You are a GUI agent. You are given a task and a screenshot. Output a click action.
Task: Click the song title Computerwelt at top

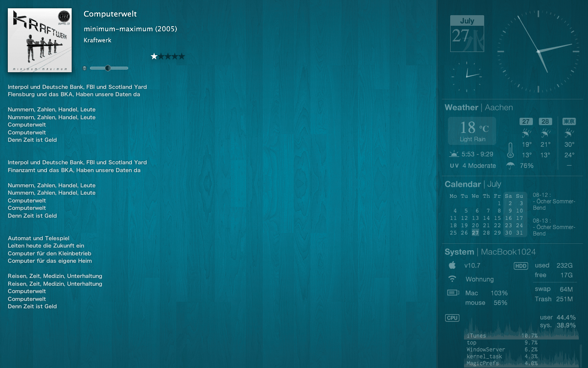110,14
